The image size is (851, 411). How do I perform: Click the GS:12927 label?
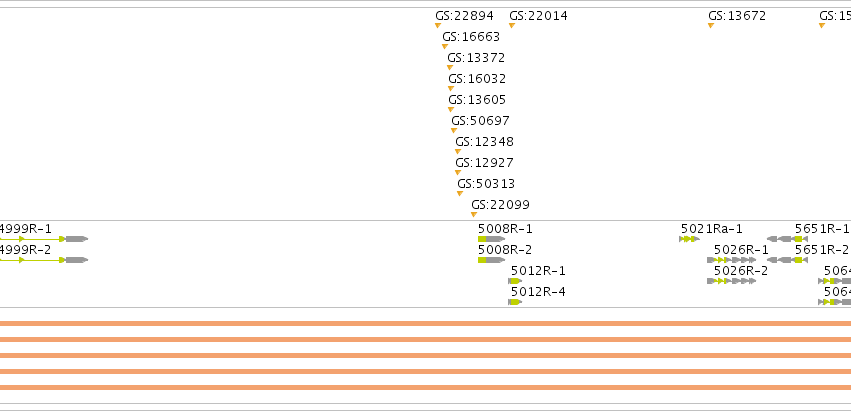tap(484, 163)
